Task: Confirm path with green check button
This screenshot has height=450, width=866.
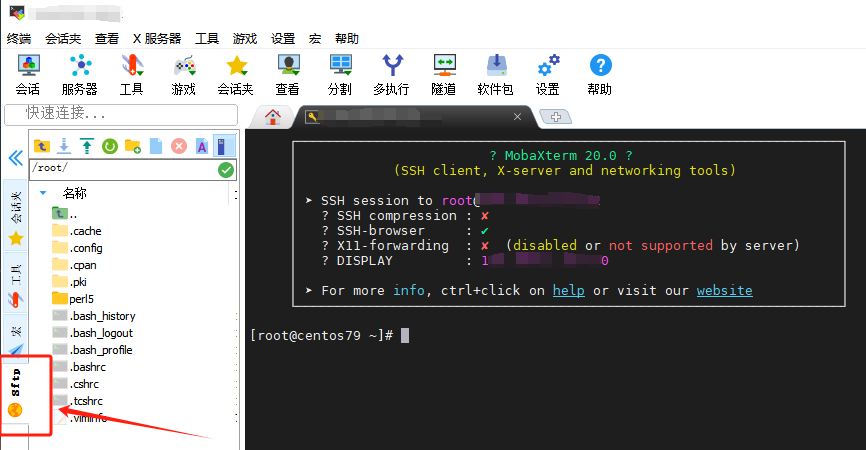Action: tap(226, 169)
